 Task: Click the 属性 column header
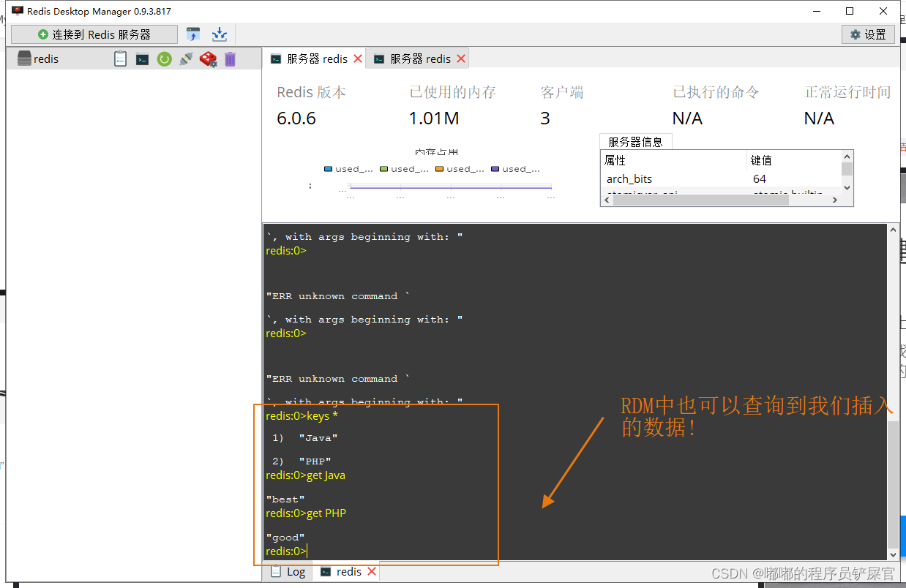[673, 160]
